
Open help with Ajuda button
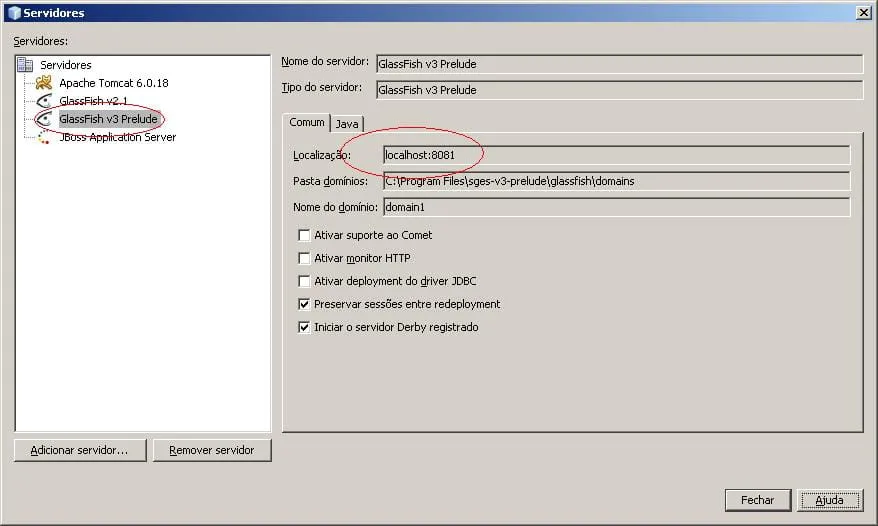click(x=830, y=500)
